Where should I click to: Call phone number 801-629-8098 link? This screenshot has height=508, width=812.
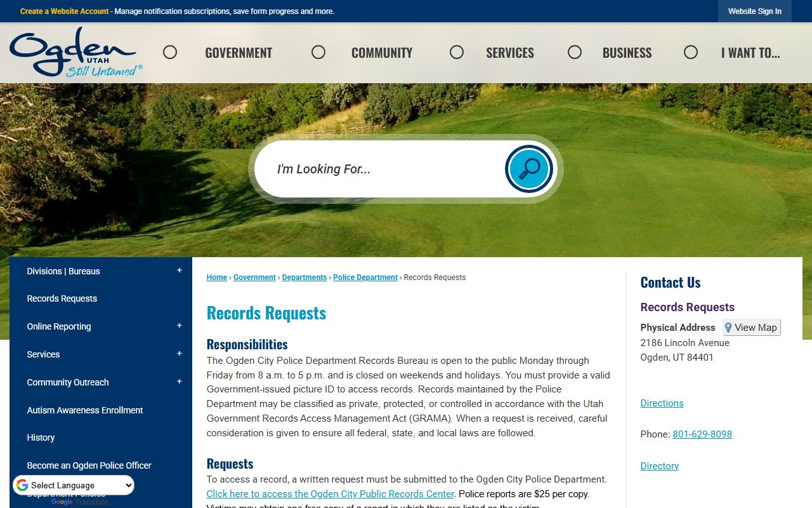[x=702, y=434]
